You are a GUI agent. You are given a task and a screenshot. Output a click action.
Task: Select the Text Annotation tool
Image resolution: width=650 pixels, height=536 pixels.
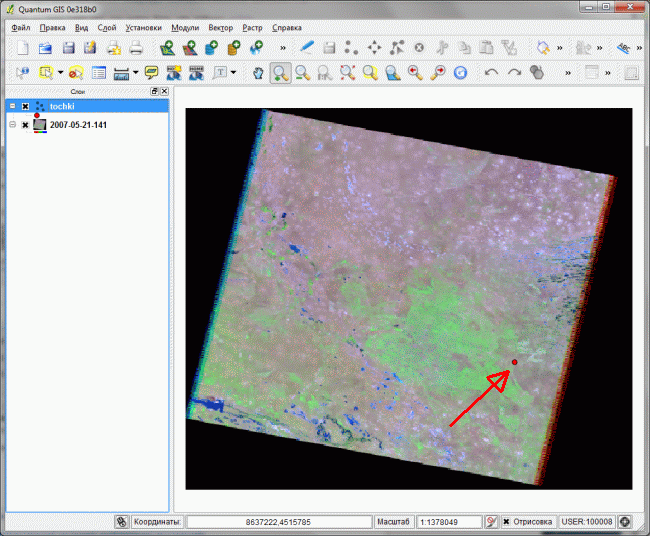click(220, 73)
